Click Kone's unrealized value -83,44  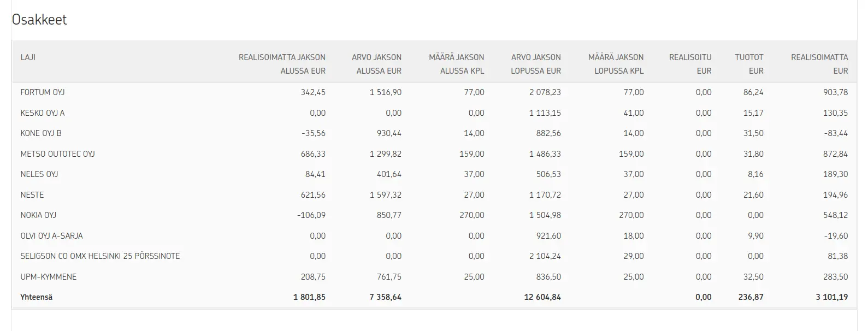pos(836,133)
